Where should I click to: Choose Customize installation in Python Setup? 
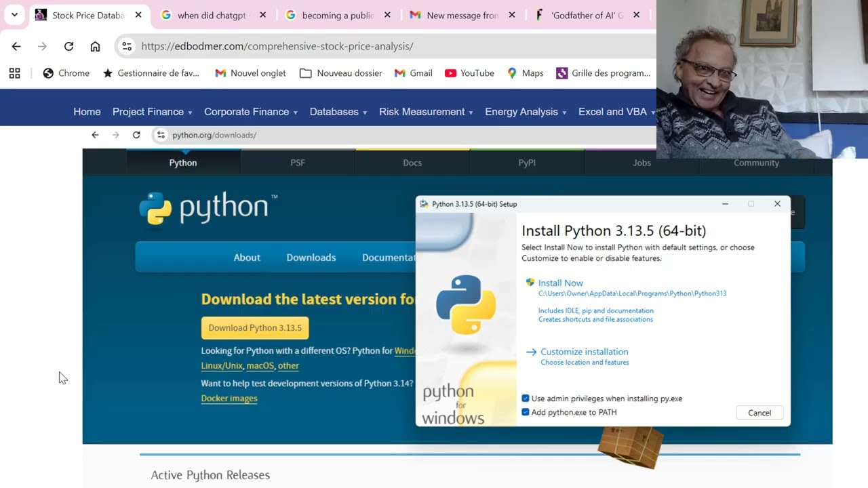pos(584,352)
